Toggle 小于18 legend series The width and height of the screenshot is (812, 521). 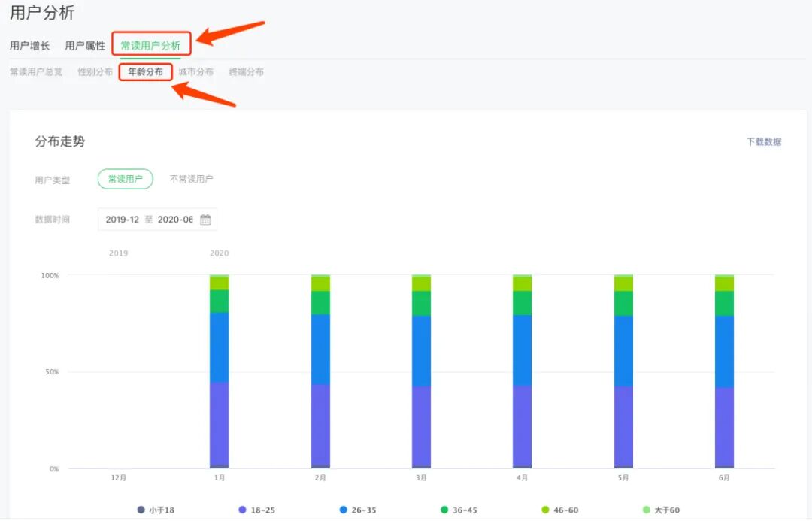(156, 510)
